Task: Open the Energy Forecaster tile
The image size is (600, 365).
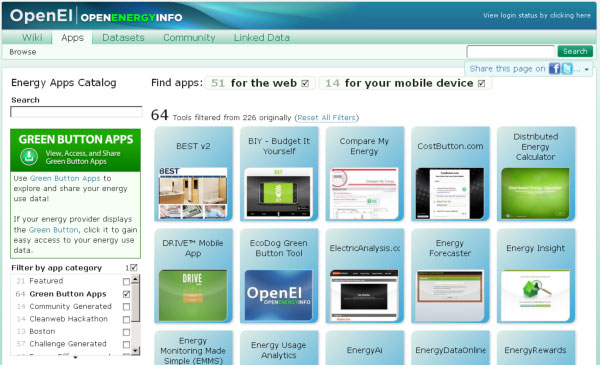Action: [450, 276]
